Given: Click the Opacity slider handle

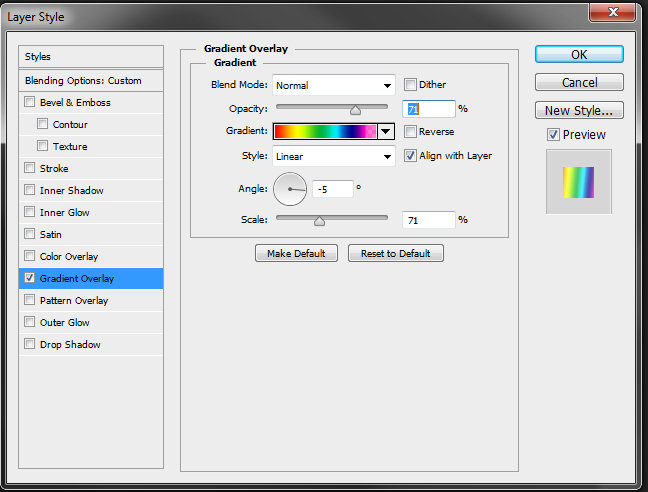Looking at the screenshot, I should 355,110.
